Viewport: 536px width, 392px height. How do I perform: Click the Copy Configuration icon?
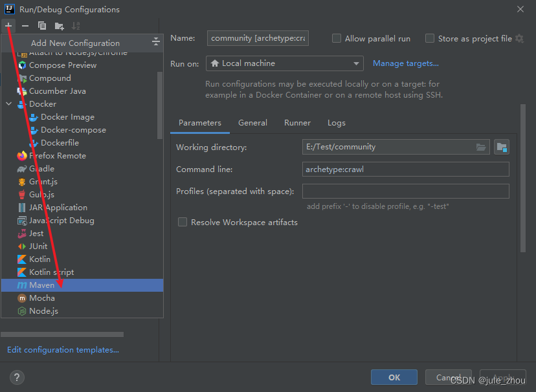tap(42, 26)
